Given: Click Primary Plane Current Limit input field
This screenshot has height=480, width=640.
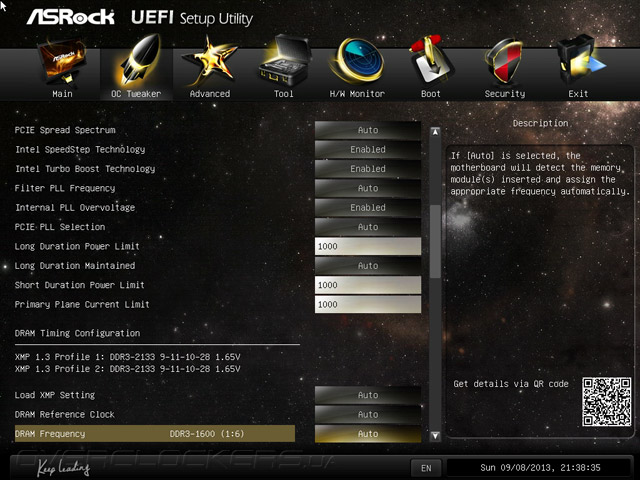Looking at the screenshot, I should click(x=368, y=304).
